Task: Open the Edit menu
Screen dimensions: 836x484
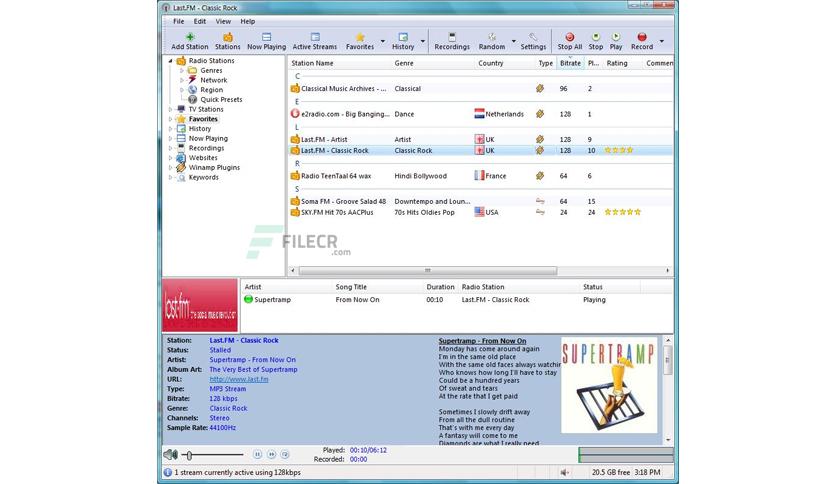Action: 200,21
